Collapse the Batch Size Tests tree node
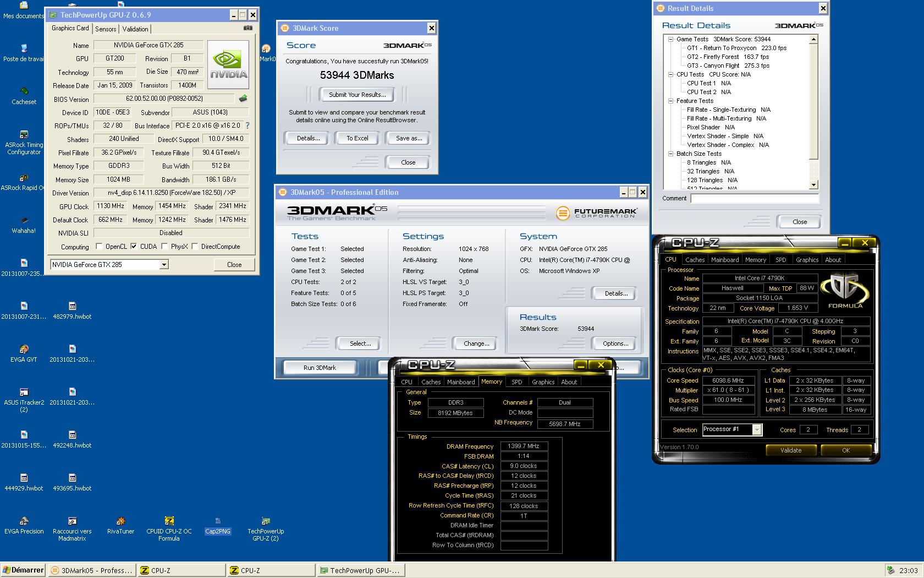 [670, 154]
